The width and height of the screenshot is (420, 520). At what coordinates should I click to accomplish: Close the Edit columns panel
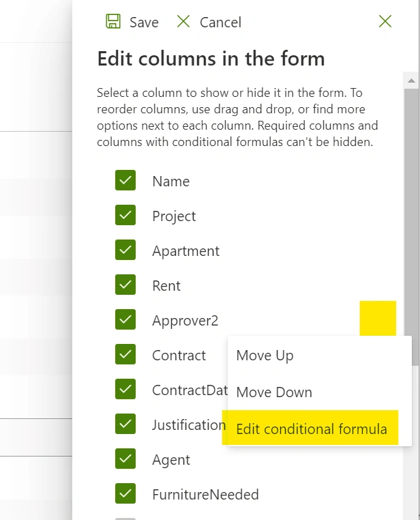pos(385,22)
